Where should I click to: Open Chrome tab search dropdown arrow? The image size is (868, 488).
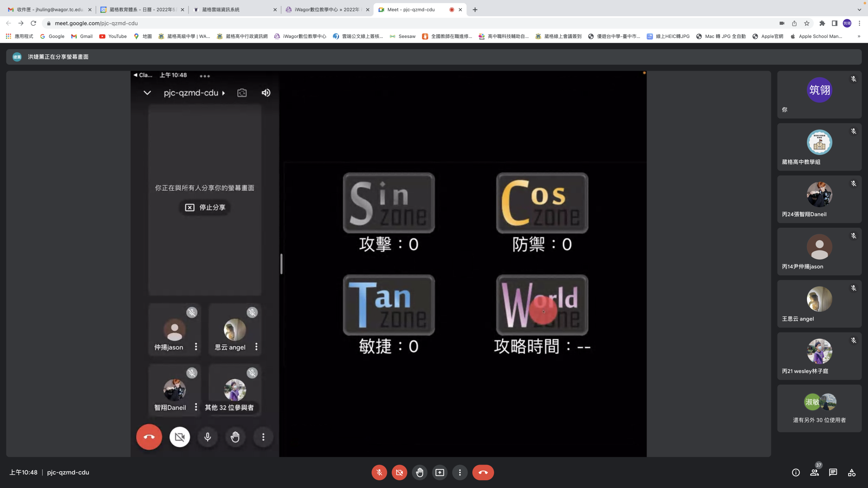pos(859,9)
